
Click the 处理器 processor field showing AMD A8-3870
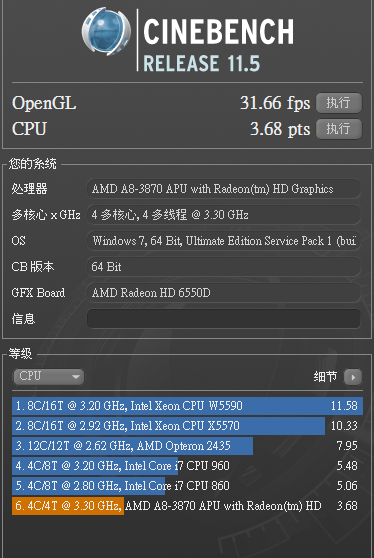tap(223, 189)
